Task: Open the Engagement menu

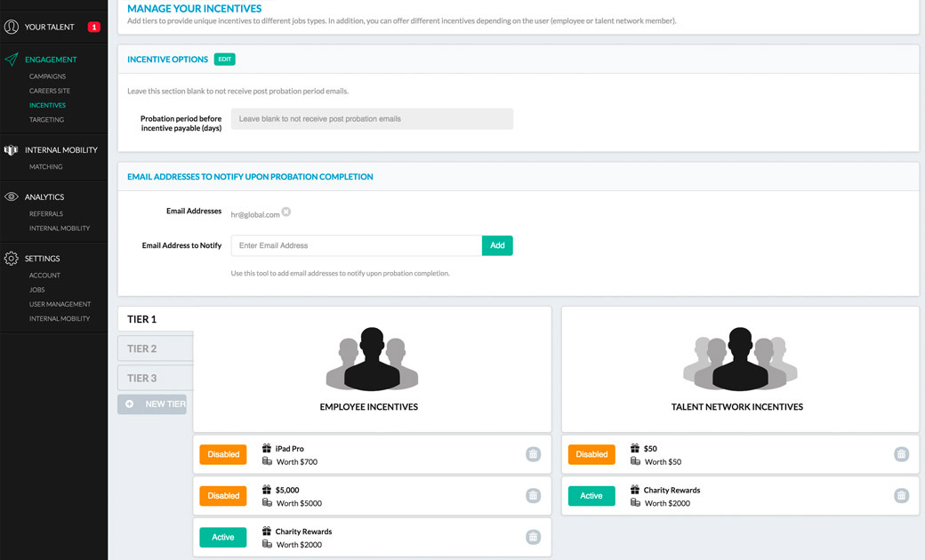Action: coord(51,60)
